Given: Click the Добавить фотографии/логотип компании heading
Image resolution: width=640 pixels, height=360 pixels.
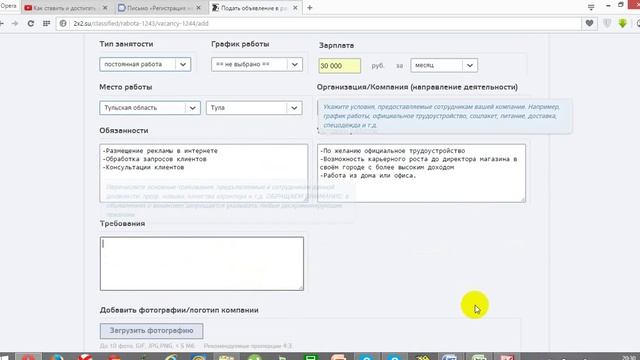Looking at the screenshot, I should click(179, 310).
